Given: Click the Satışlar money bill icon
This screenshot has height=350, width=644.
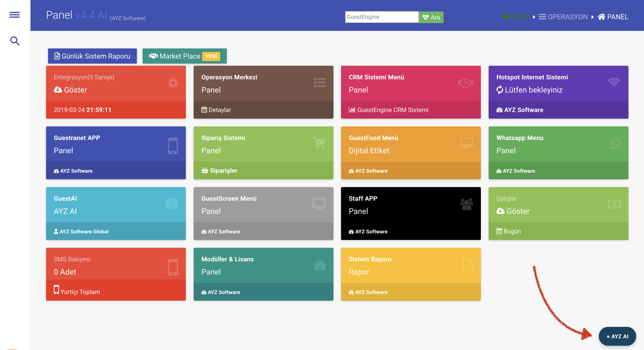Looking at the screenshot, I should (x=614, y=204).
